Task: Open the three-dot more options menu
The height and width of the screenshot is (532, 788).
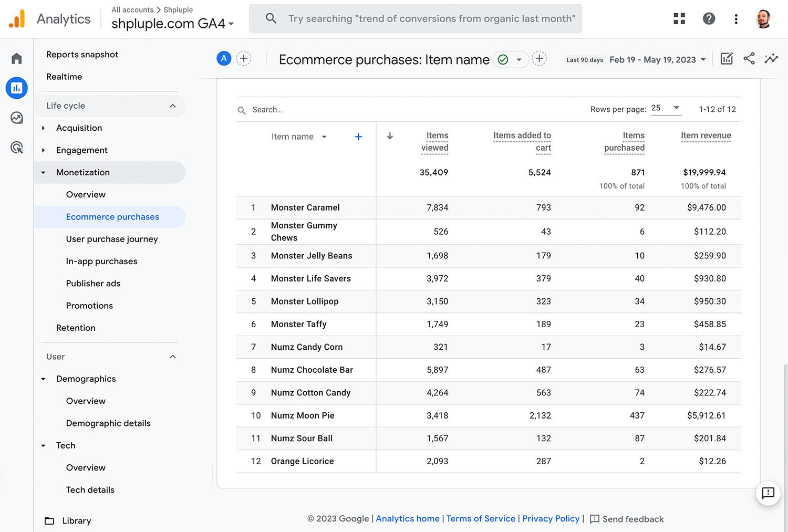Action: point(736,19)
